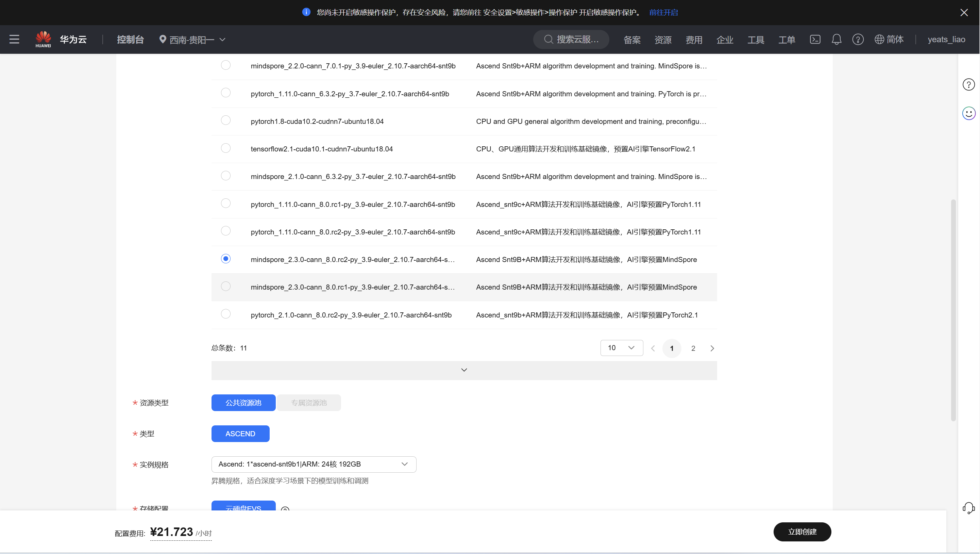This screenshot has height=554, width=980.
Task: Open the 备案 menu
Action: tap(631, 39)
